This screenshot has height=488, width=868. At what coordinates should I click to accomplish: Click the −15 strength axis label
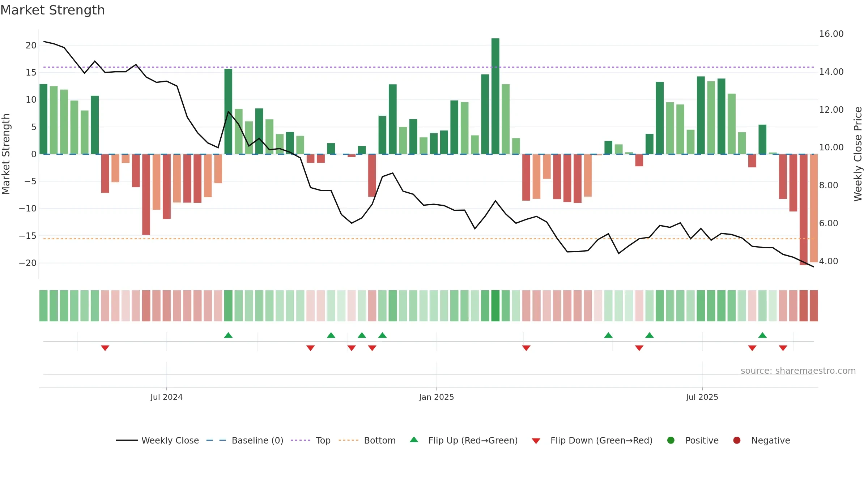pos(27,236)
